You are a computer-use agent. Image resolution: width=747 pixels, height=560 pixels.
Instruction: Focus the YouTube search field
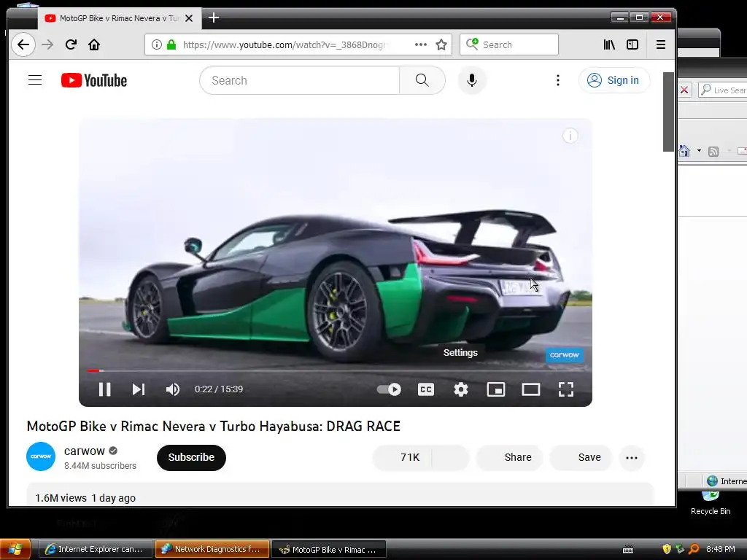point(300,80)
